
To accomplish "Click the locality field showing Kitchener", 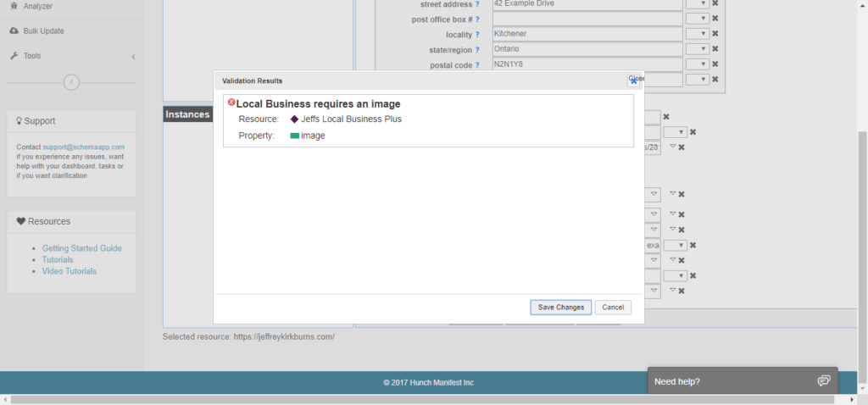I will [587, 34].
